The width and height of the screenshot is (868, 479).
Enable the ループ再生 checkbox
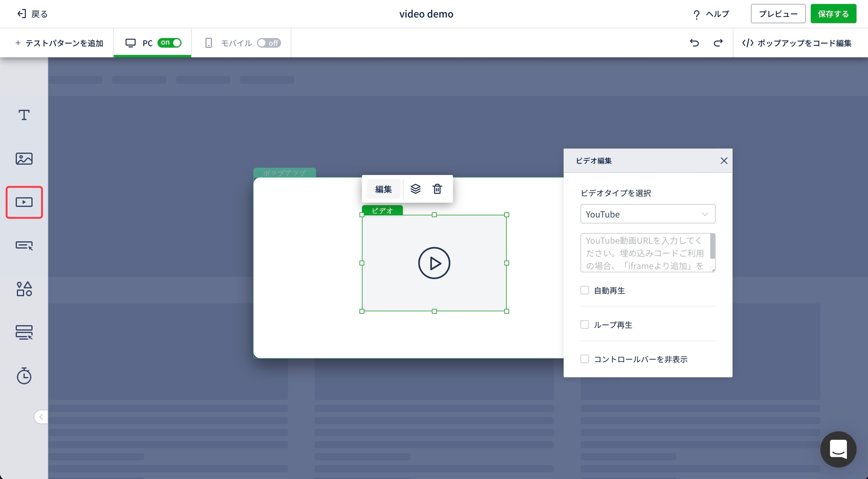[x=585, y=324]
